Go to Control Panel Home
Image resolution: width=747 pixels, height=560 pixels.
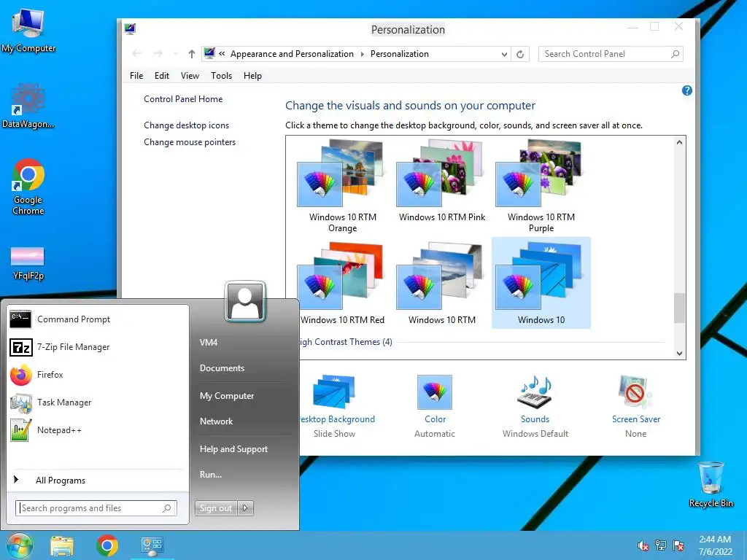click(183, 99)
